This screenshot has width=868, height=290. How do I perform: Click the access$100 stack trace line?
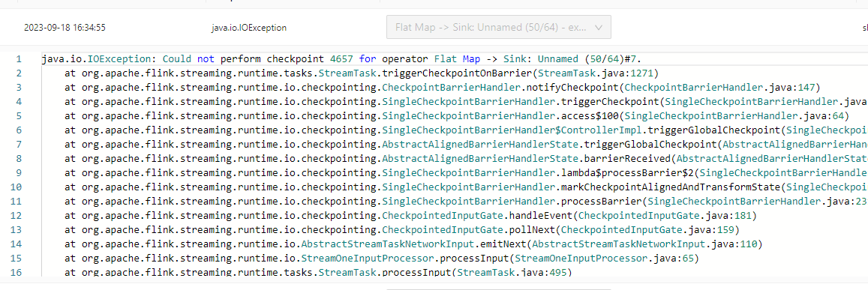pos(457,115)
